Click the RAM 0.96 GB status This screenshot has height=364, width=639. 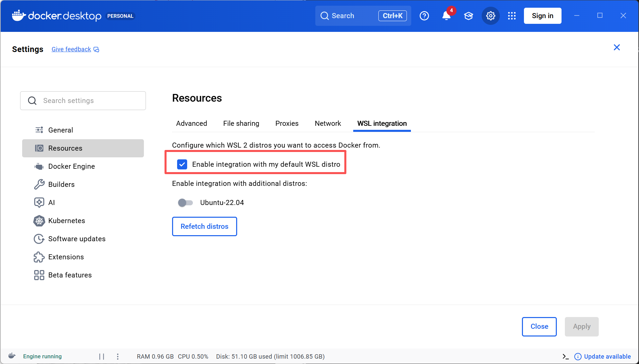click(x=155, y=356)
